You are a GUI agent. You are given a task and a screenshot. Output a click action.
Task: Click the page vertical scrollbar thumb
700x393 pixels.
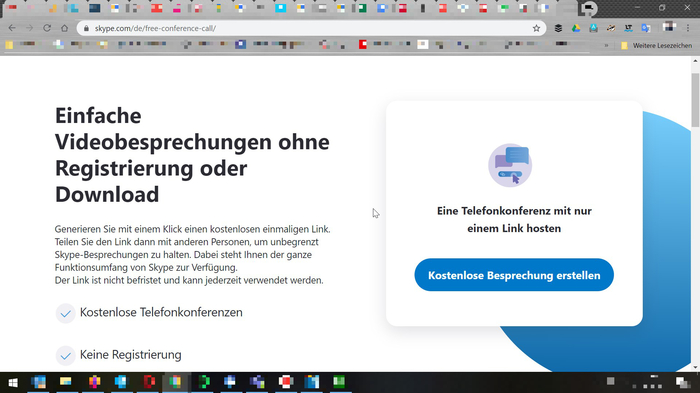click(695, 100)
